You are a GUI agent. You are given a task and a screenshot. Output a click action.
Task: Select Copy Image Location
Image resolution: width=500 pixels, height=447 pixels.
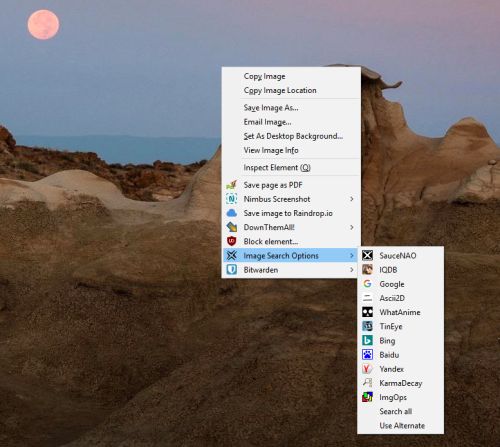coord(280,90)
